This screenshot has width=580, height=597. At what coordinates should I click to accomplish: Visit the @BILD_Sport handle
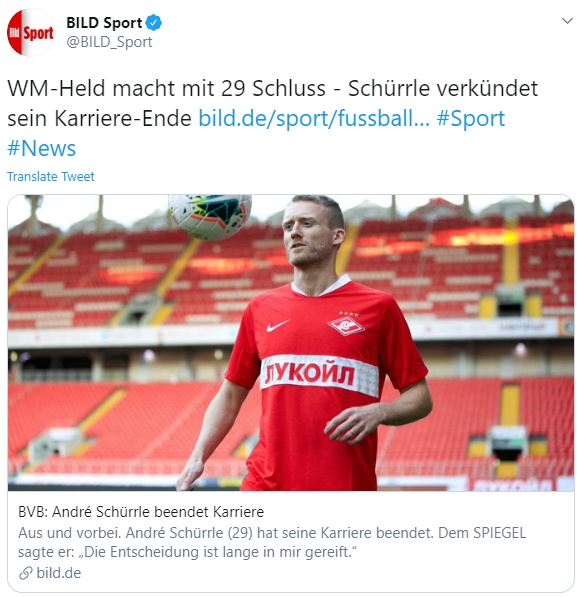pyautogui.click(x=109, y=42)
